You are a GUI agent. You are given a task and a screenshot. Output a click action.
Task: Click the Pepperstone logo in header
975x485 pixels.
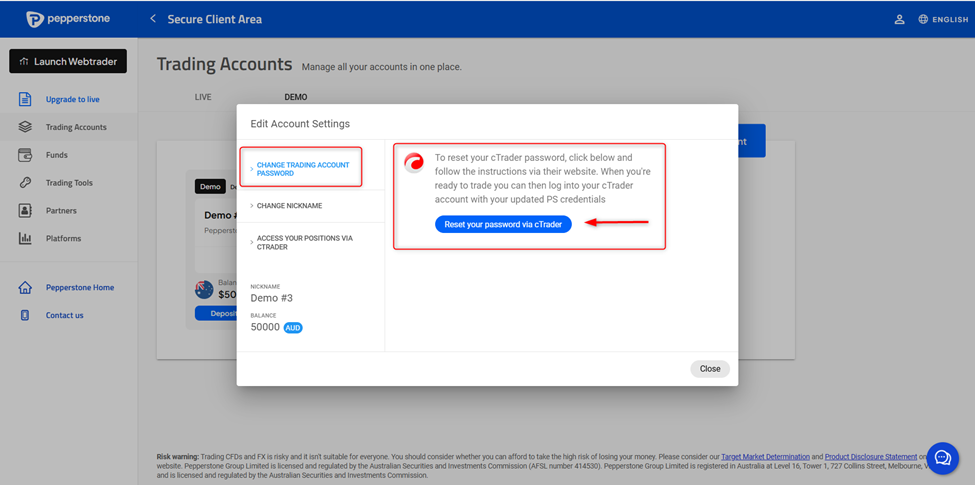coord(70,19)
